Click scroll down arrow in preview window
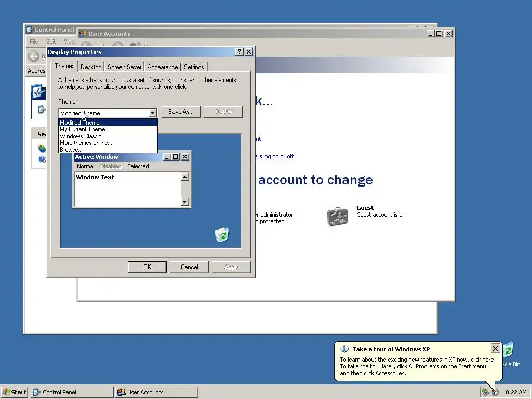Screen dimensions: 532x399 click(x=184, y=202)
